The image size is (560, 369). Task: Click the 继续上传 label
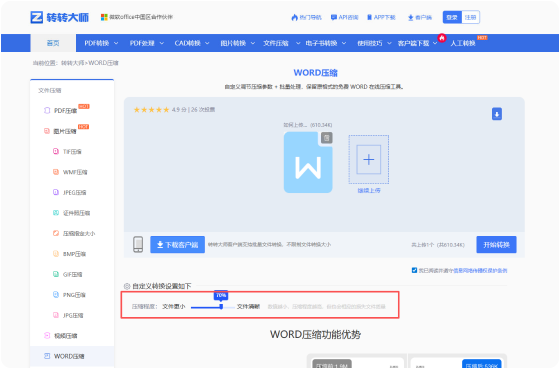pos(369,190)
